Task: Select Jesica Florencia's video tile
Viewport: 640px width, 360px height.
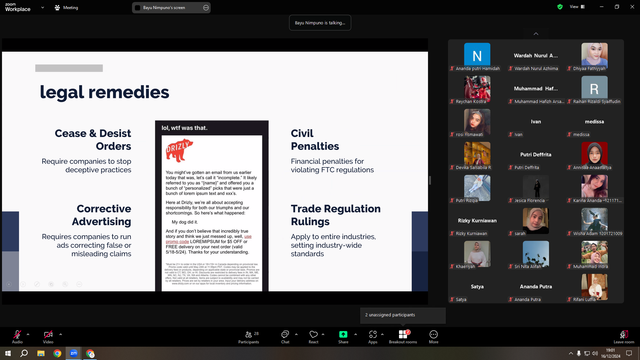Action: (x=536, y=189)
